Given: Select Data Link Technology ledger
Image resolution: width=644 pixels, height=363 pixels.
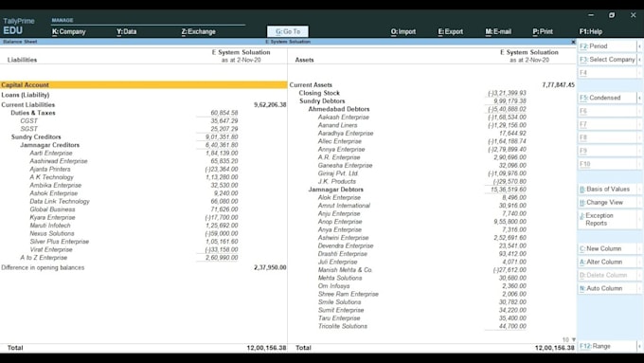Looking at the screenshot, I should tap(60, 202).
